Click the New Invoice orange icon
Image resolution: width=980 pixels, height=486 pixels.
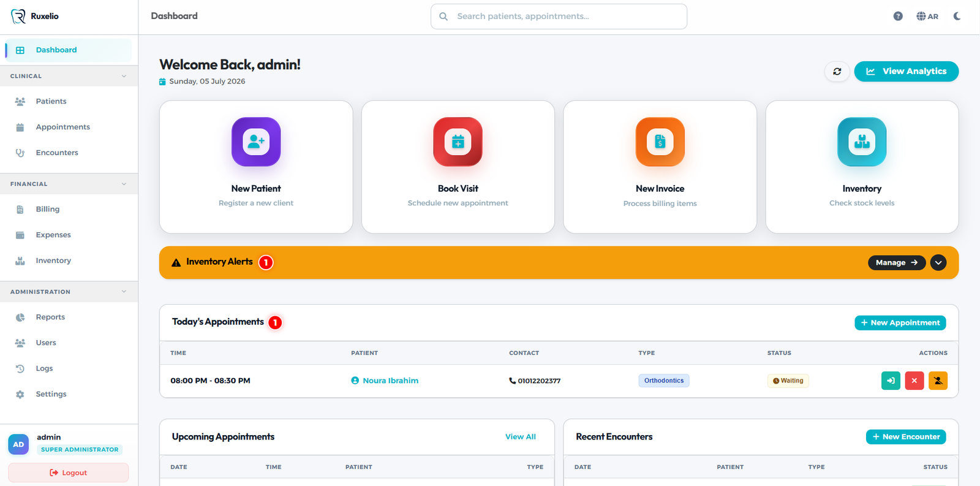660,142
